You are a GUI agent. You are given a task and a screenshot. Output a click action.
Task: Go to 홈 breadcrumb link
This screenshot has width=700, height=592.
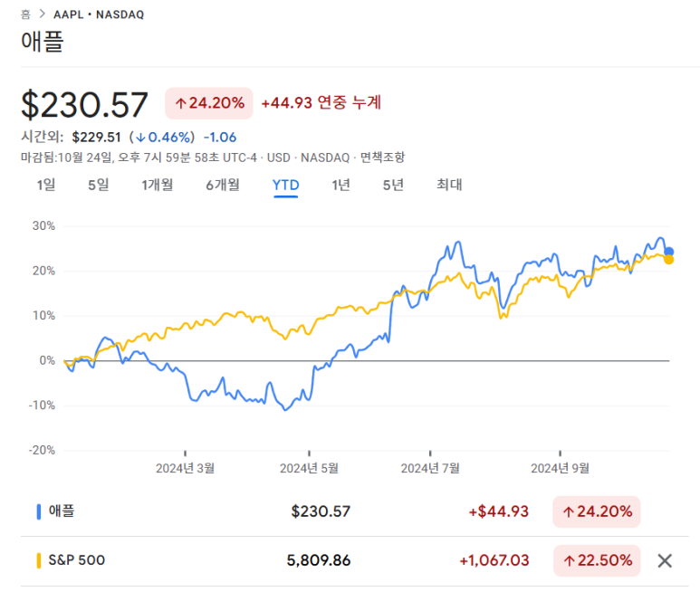[25, 14]
